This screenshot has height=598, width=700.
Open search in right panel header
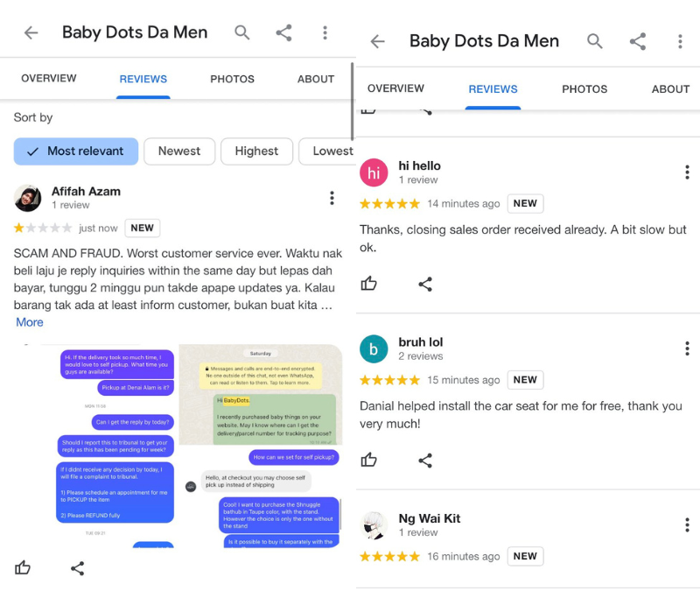pyautogui.click(x=594, y=41)
